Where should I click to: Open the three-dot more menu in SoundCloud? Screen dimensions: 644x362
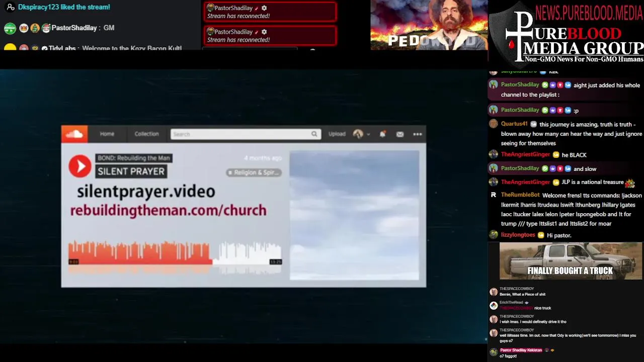[x=418, y=134]
